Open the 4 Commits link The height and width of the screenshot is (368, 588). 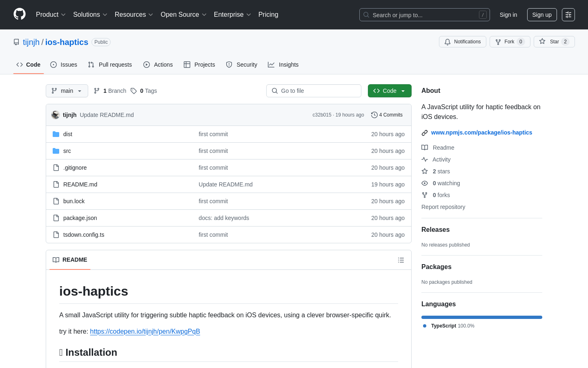coord(387,115)
